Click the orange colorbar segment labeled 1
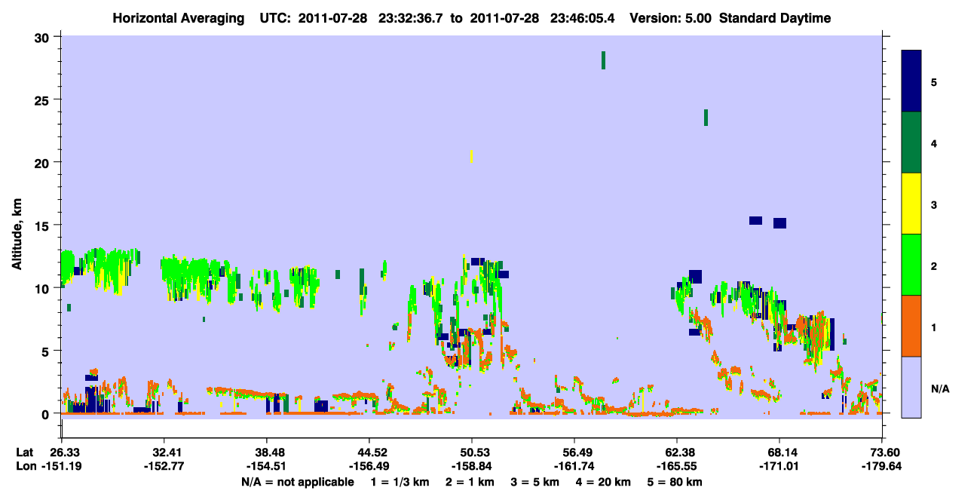 [x=911, y=326]
